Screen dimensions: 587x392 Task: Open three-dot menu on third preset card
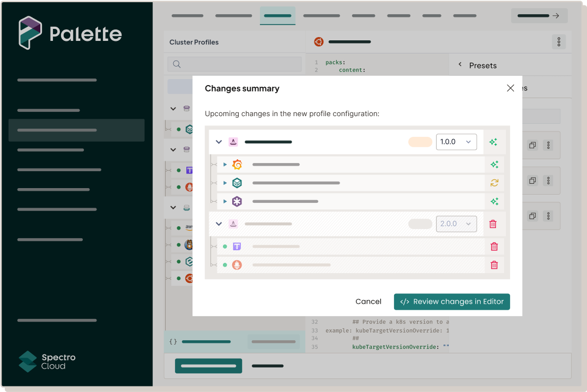(x=548, y=216)
